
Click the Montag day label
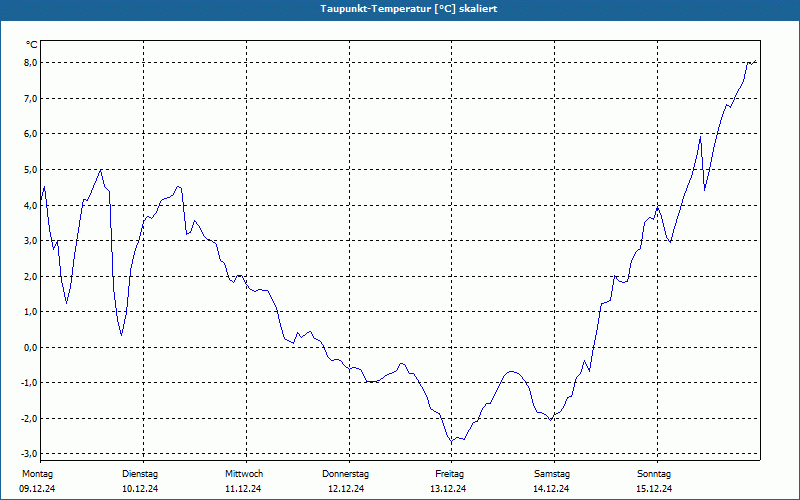point(37,474)
